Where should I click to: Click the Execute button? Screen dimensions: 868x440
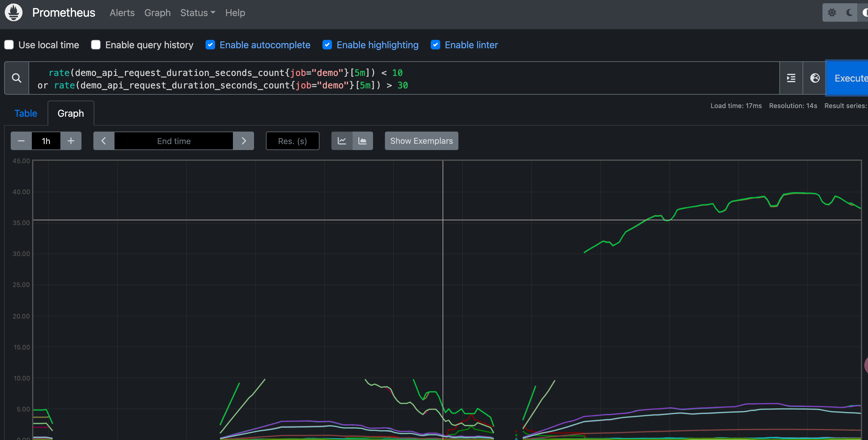(847, 78)
